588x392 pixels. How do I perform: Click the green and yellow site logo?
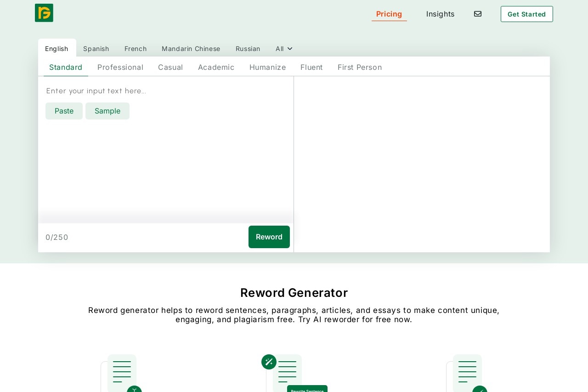coord(44,13)
